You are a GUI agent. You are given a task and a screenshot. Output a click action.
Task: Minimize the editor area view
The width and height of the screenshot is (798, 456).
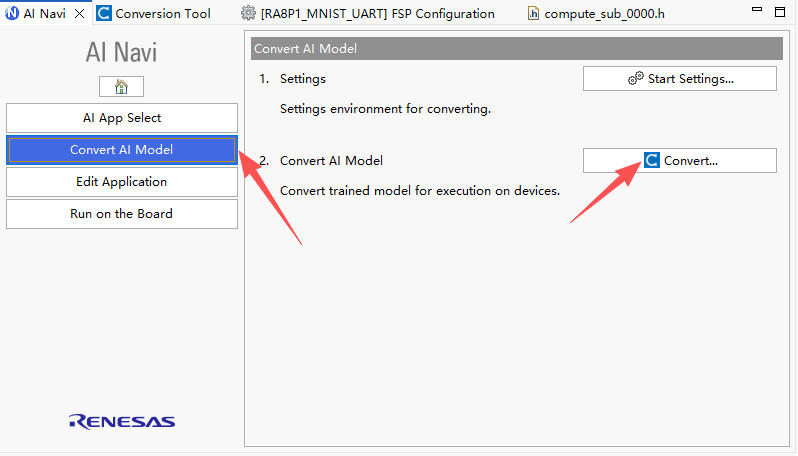tap(757, 9)
